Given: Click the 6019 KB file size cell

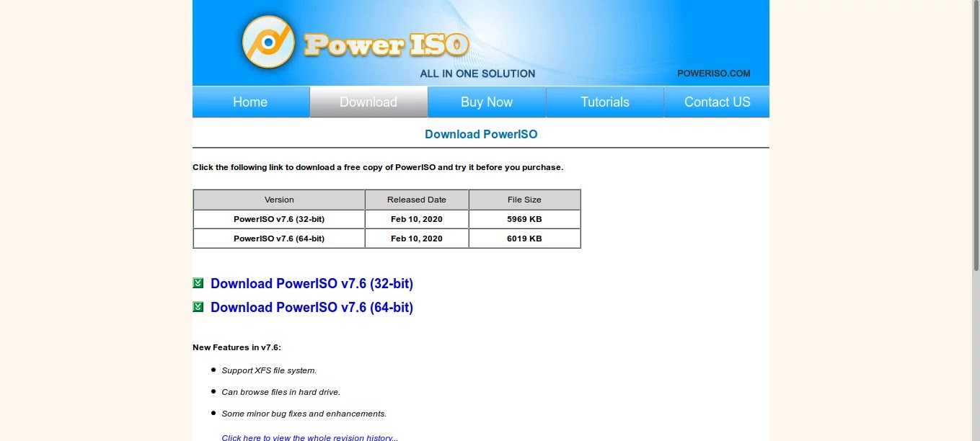Looking at the screenshot, I should [524, 239].
